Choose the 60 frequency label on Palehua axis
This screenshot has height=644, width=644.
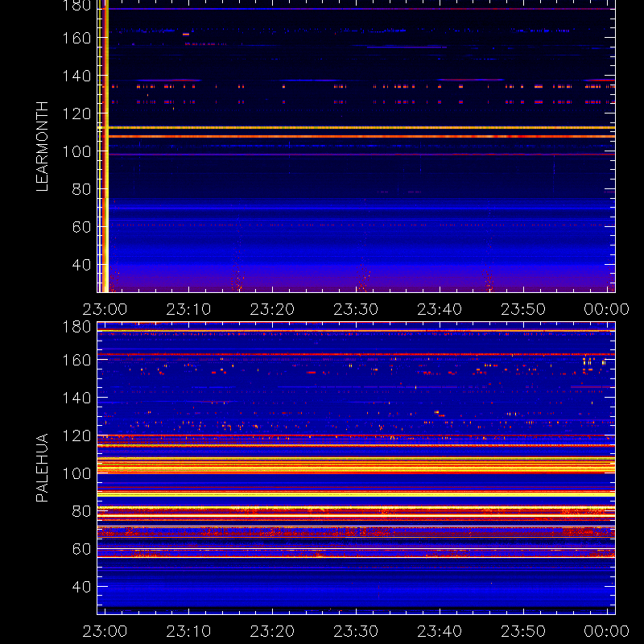81,549
